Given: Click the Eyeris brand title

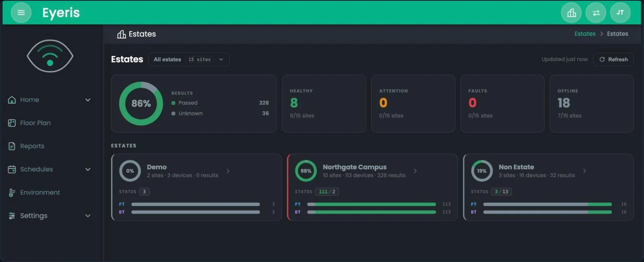Looking at the screenshot, I should tap(61, 13).
